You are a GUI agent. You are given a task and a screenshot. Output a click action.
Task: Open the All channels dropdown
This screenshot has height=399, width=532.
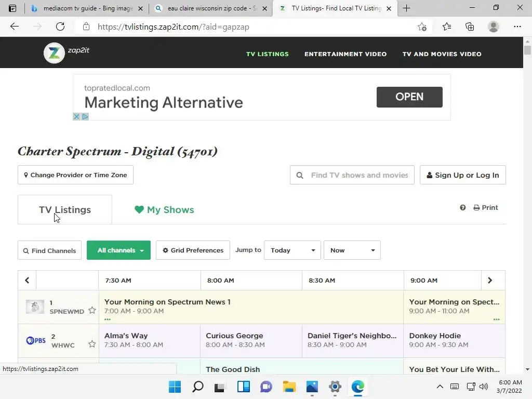tap(118, 250)
